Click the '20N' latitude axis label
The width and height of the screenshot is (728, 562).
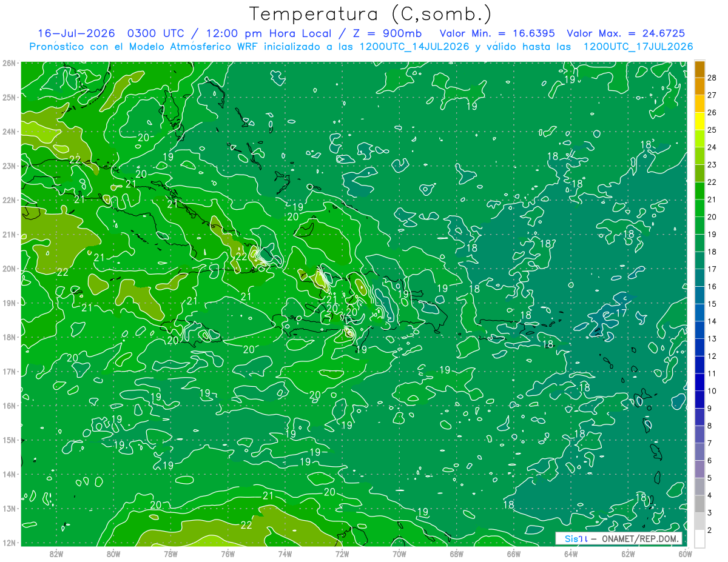tap(9, 269)
